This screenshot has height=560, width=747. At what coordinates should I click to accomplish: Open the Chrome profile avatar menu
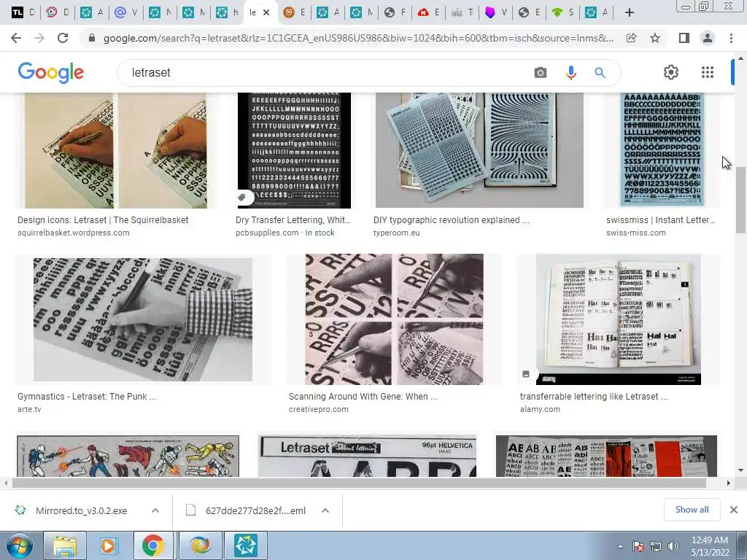[x=708, y=38]
